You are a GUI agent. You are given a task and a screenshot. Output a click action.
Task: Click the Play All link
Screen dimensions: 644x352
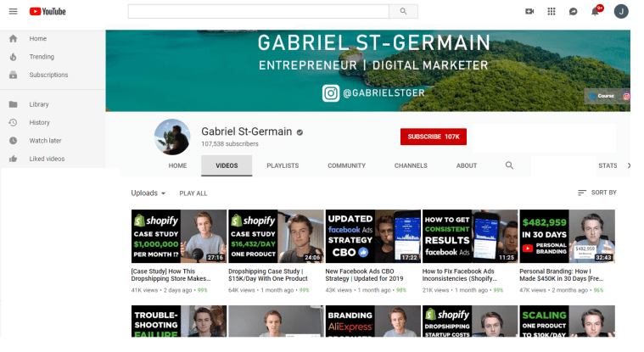point(193,193)
